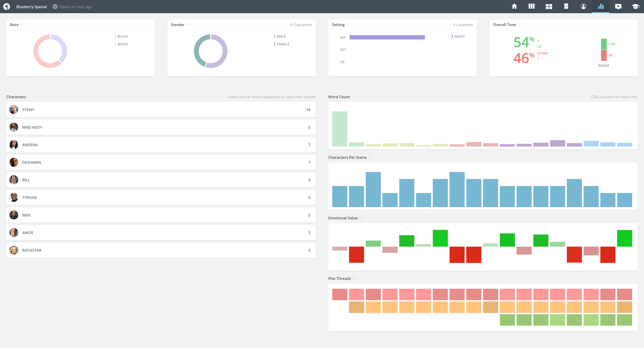Select the ROCKSTAR character row
644x348 pixels.
coord(161,250)
